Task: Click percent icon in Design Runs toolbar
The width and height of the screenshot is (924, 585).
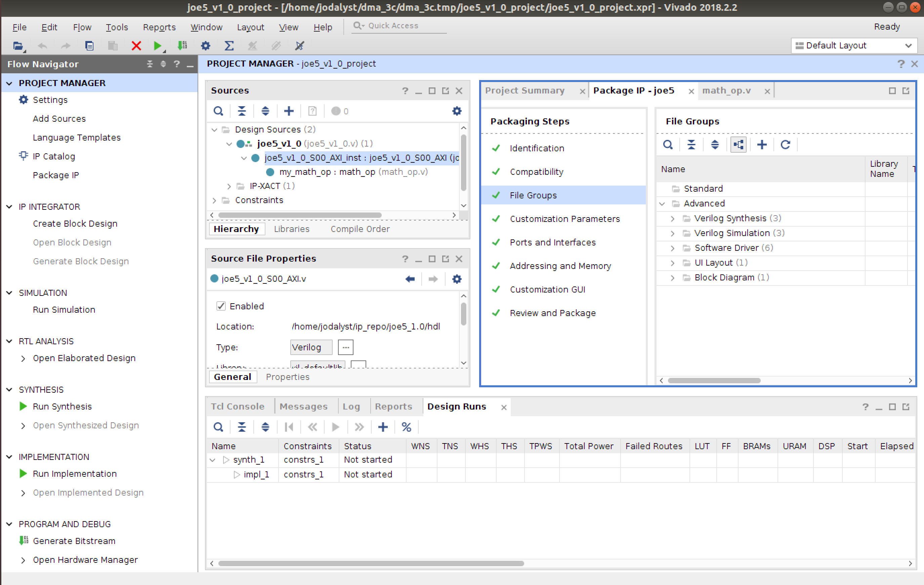Action: pos(406,427)
